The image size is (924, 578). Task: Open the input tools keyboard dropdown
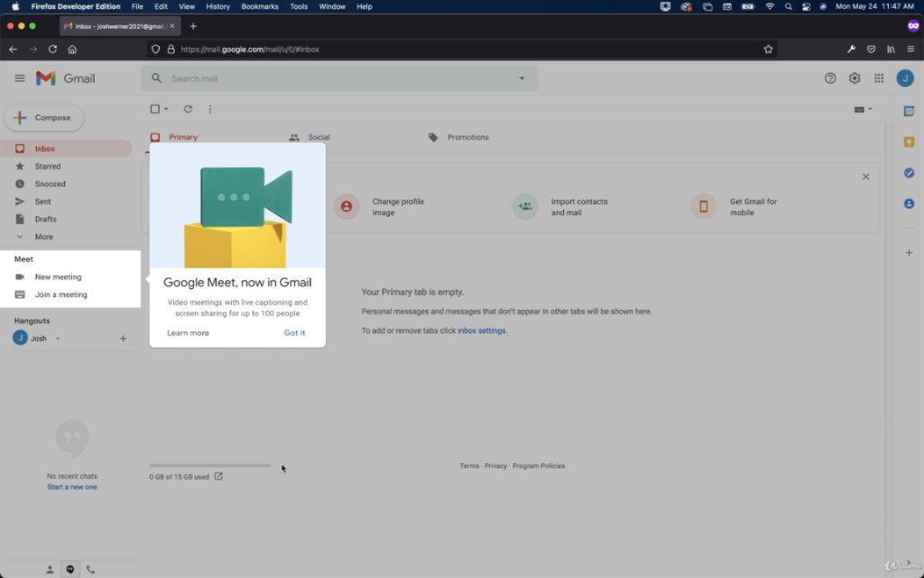tap(864, 109)
